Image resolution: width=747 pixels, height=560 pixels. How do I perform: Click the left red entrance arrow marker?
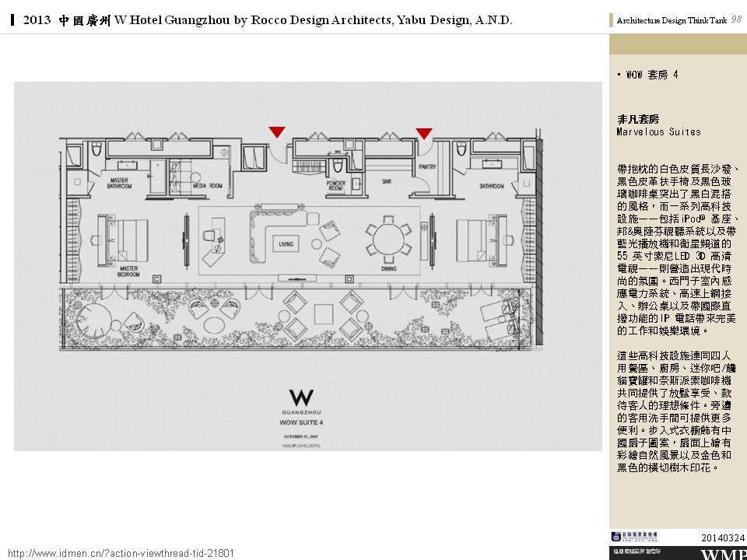pos(276,132)
